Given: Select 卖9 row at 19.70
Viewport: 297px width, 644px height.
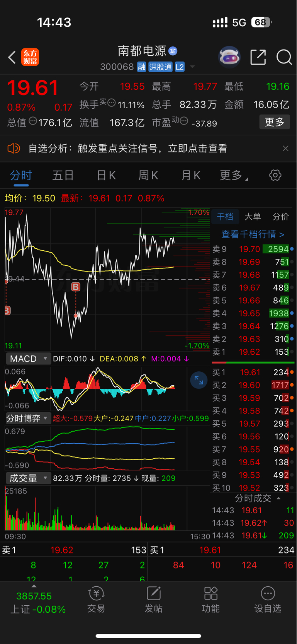Looking at the screenshot, I should pyautogui.click(x=253, y=249).
